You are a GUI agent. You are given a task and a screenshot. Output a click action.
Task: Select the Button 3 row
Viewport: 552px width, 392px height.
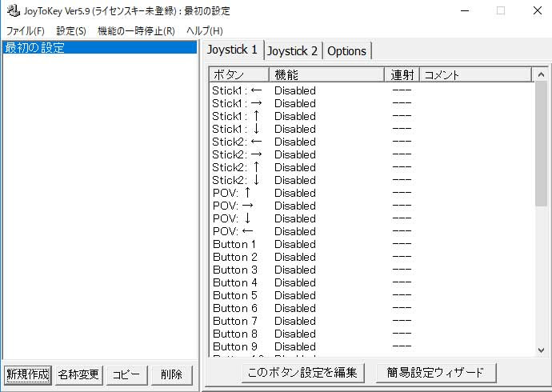(372, 270)
